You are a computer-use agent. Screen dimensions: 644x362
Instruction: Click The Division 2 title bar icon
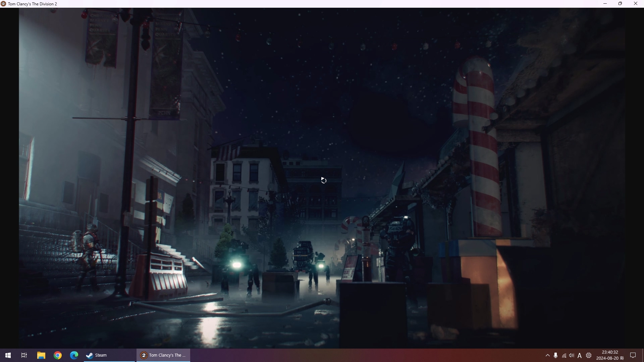click(x=3, y=4)
